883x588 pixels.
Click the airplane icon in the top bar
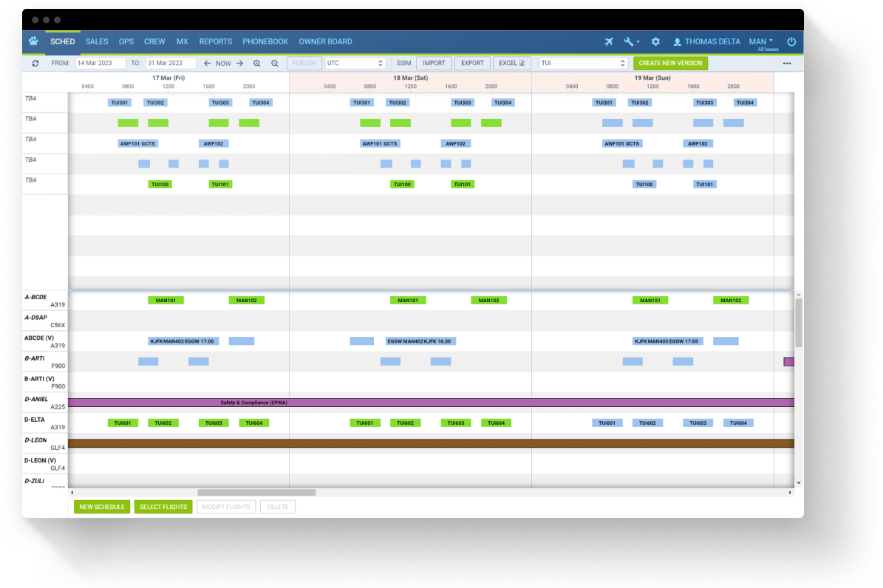[x=608, y=41]
